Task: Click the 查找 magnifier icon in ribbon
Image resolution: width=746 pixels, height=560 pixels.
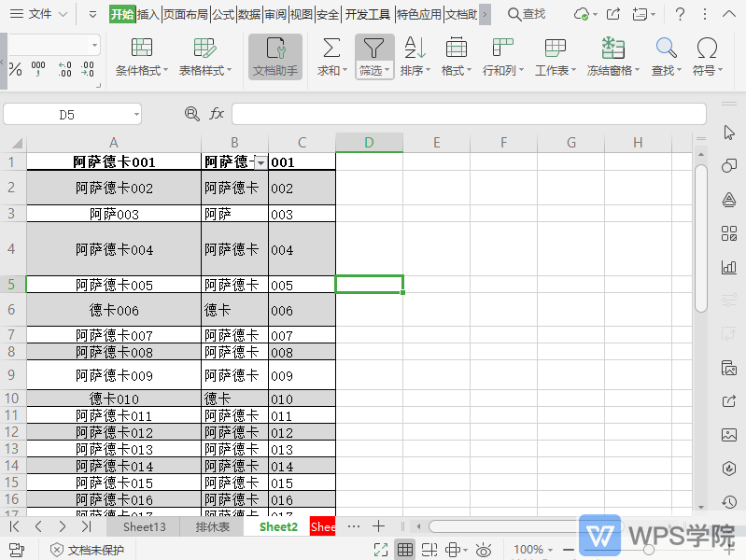Action: coord(666,49)
